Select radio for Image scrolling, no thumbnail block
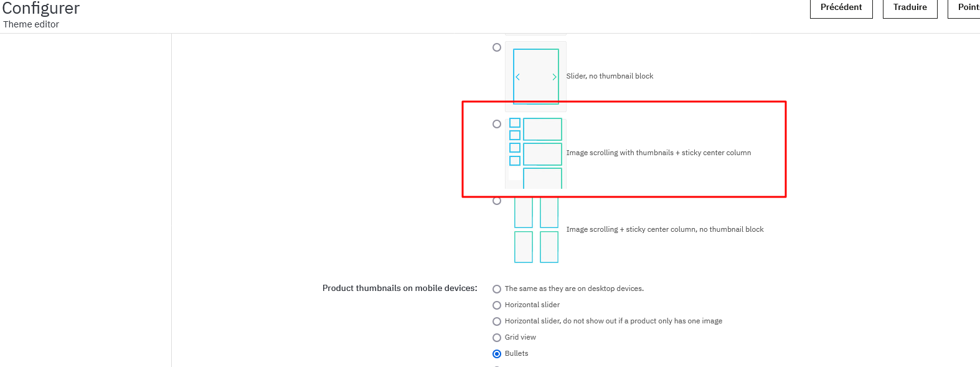Image resolution: width=980 pixels, height=367 pixels. pos(497,201)
